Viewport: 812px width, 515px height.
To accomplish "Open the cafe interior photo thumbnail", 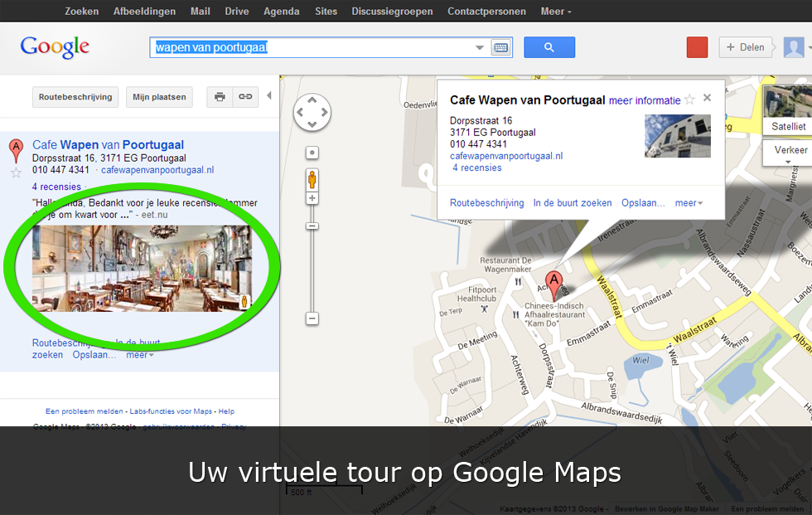I will coord(142,269).
